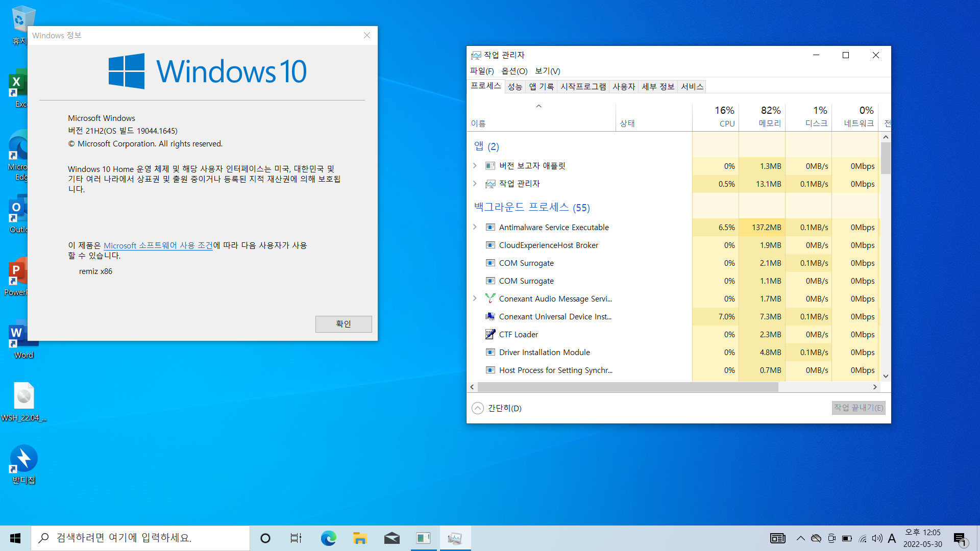980x551 pixels.
Task: Switch to Task Manager taskbar button
Action: [455, 538]
